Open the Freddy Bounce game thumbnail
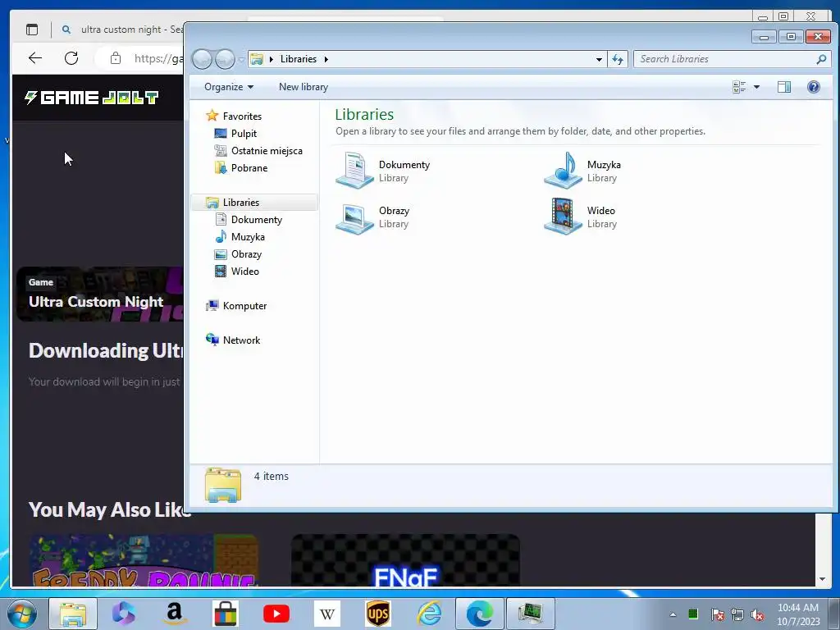The height and width of the screenshot is (630, 840). coord(144,559)
